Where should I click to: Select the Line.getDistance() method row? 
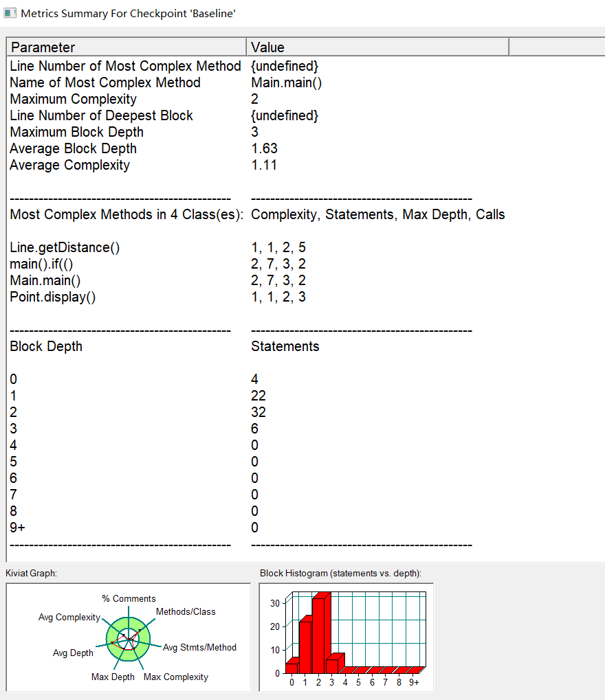pyautogui.click(x=306, y=247)
